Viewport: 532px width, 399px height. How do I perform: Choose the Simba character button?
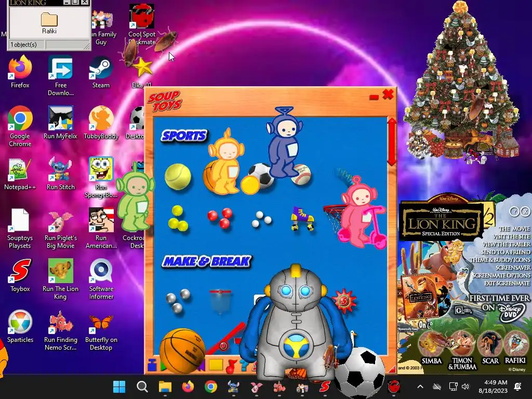[x=431, y=348]
